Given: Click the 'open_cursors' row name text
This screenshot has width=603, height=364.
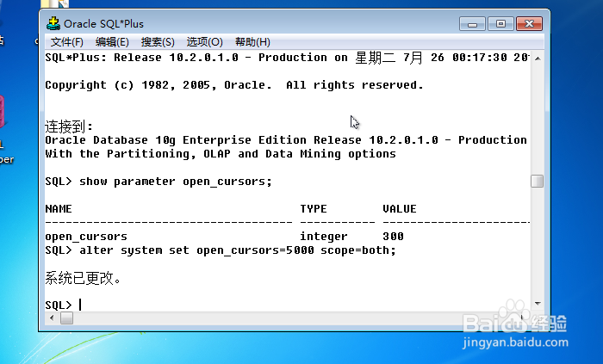Looking at the screenshot, I should tap(86, 237).
